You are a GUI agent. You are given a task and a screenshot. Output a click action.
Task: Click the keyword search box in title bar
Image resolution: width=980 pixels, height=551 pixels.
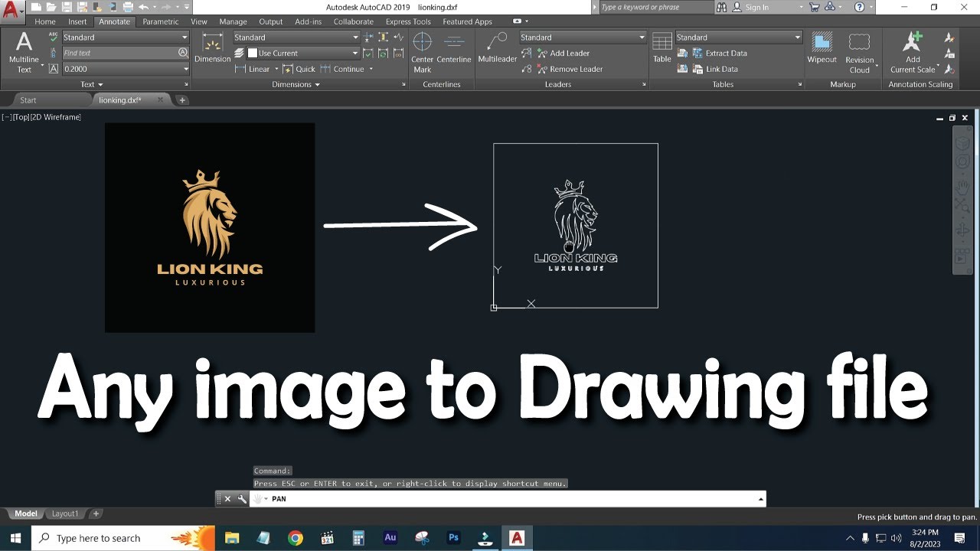[655, 7]
